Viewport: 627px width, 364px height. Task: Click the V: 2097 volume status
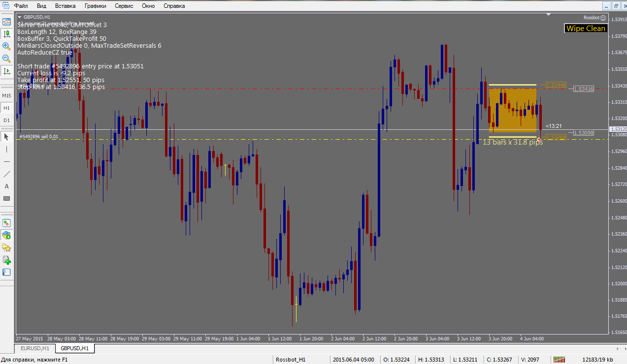pyautogui.click(x=531, y=360)
